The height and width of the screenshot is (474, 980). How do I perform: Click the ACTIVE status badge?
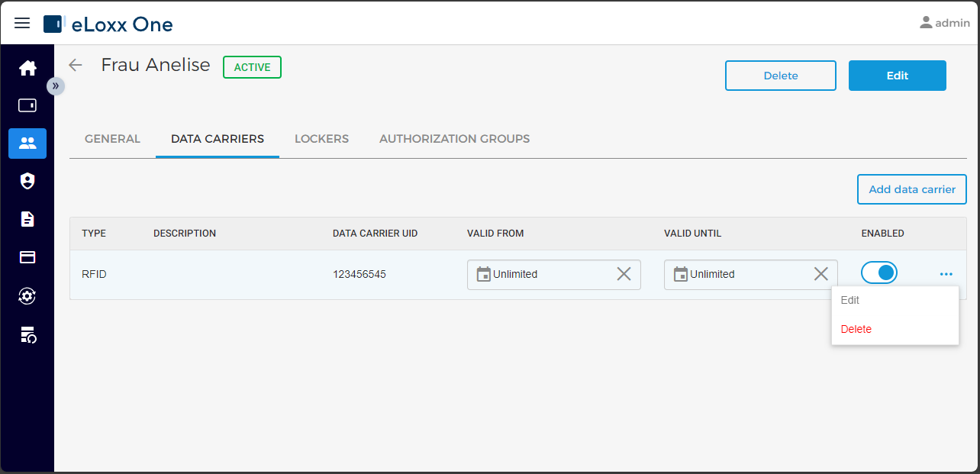point(252,67)
